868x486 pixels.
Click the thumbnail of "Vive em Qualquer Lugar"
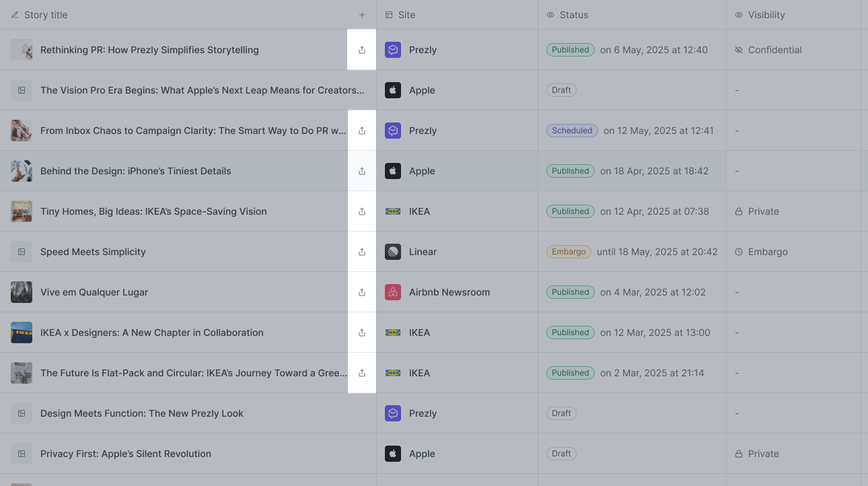[x=22, y=291]
